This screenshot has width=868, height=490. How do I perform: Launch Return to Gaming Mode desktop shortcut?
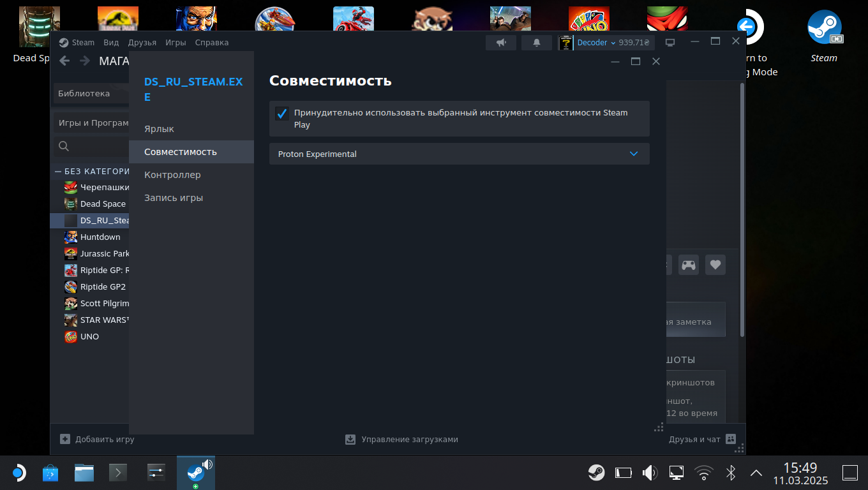754,43
